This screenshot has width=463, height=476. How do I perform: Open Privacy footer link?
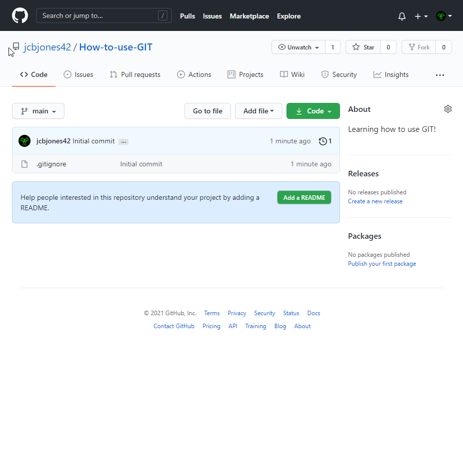tap(237, 313)
